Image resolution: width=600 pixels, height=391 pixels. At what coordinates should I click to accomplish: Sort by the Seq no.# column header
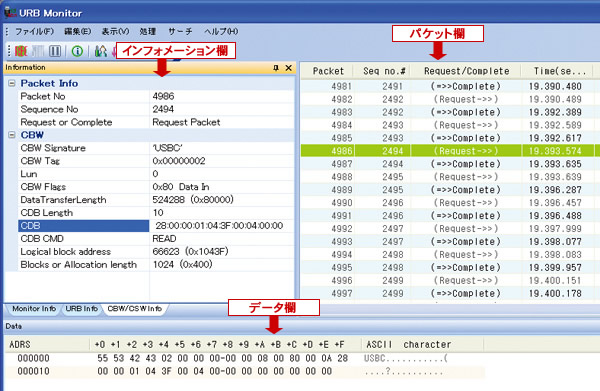tap(384, 71)
